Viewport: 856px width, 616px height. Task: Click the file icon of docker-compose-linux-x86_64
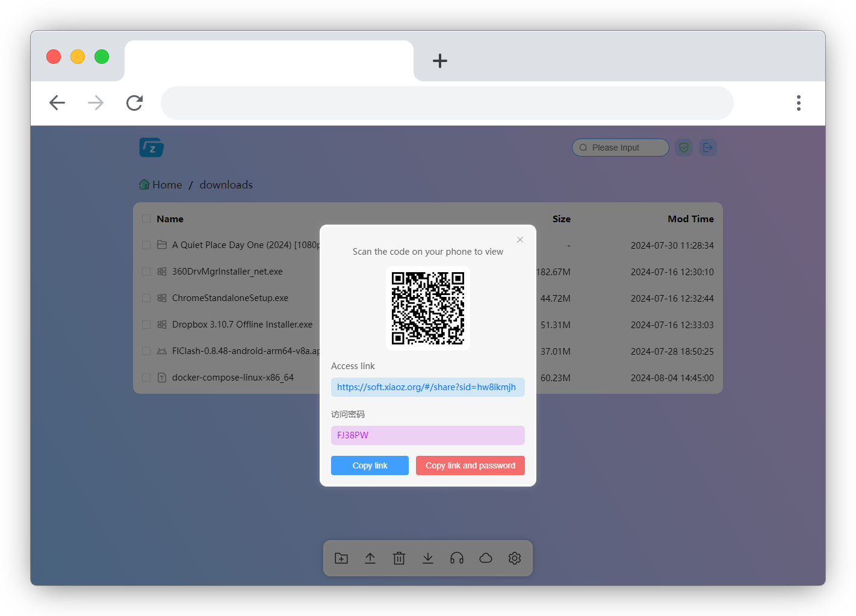click(162, 378)
